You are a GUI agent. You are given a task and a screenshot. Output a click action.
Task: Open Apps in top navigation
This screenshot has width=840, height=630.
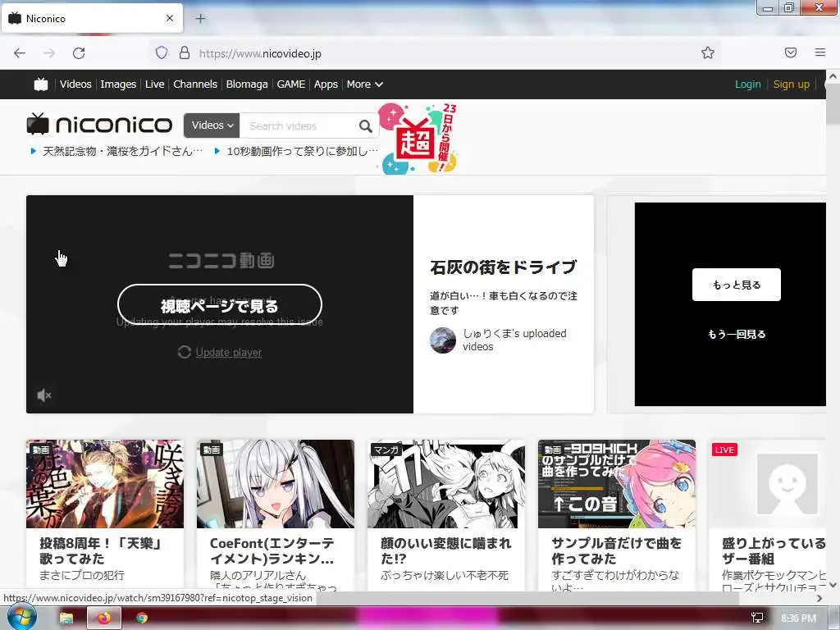pos(326,84)
